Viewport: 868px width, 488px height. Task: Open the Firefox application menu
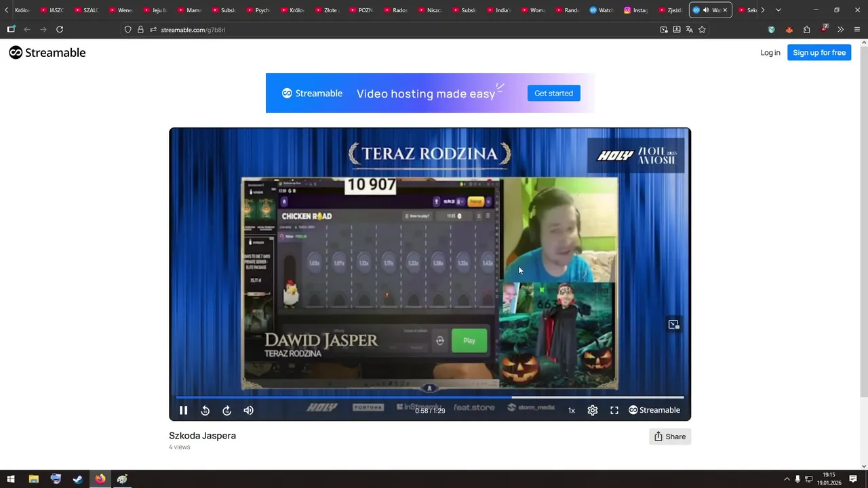click(x=858, y=29)
